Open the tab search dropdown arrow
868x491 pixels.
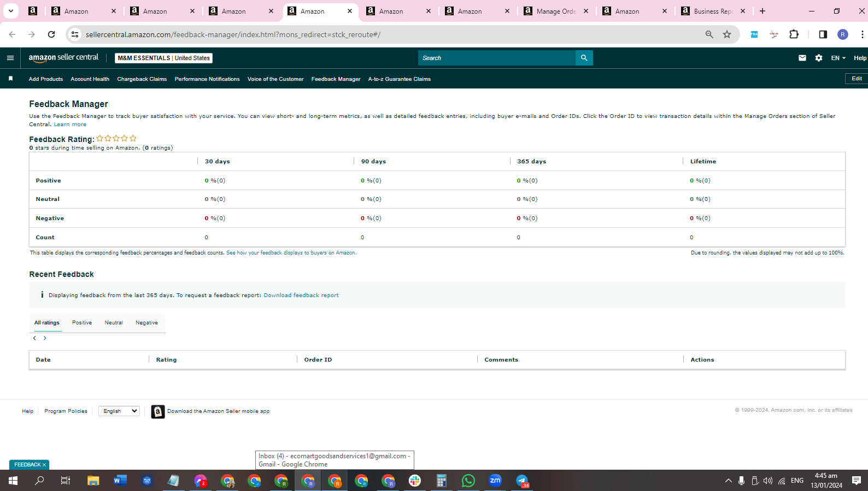[10, 11]
